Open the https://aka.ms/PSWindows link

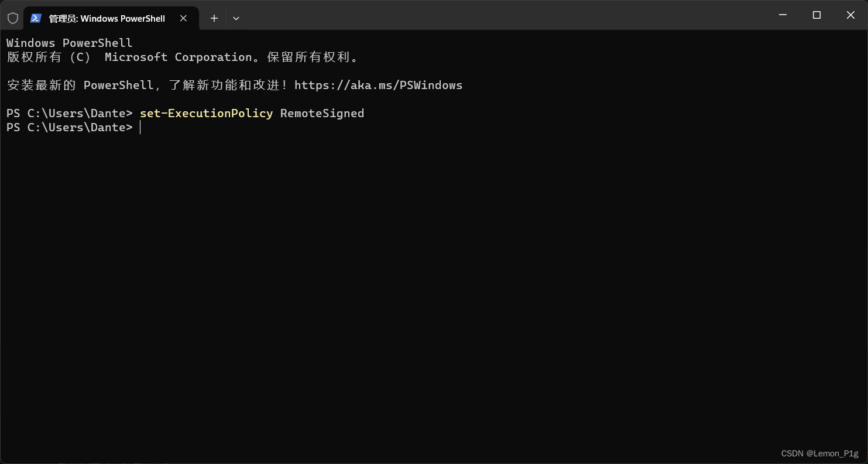(x=378, y=85)
